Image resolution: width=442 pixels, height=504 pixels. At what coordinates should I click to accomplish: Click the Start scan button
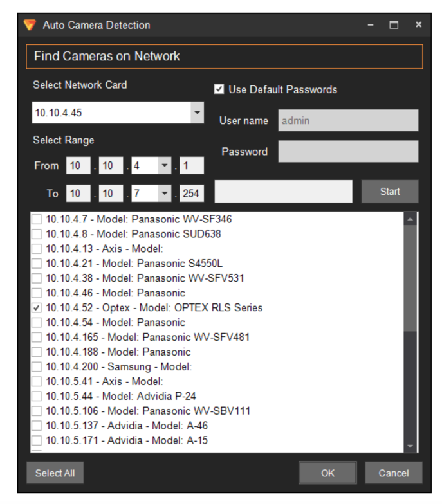point(390,192)
